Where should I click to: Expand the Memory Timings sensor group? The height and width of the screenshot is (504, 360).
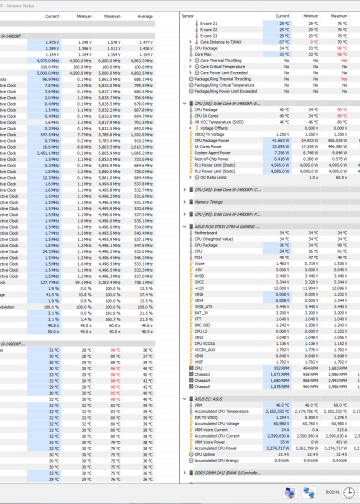coord(185,202)
